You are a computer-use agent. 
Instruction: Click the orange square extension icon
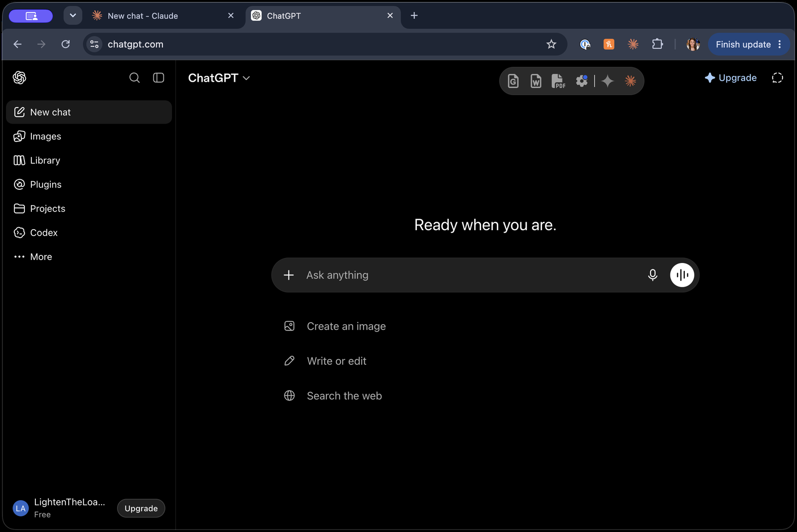click(609, 44)
